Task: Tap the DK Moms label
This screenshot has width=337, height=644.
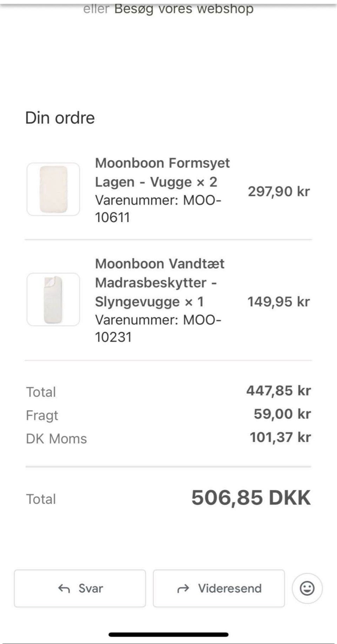Action: tap(57, 439)
